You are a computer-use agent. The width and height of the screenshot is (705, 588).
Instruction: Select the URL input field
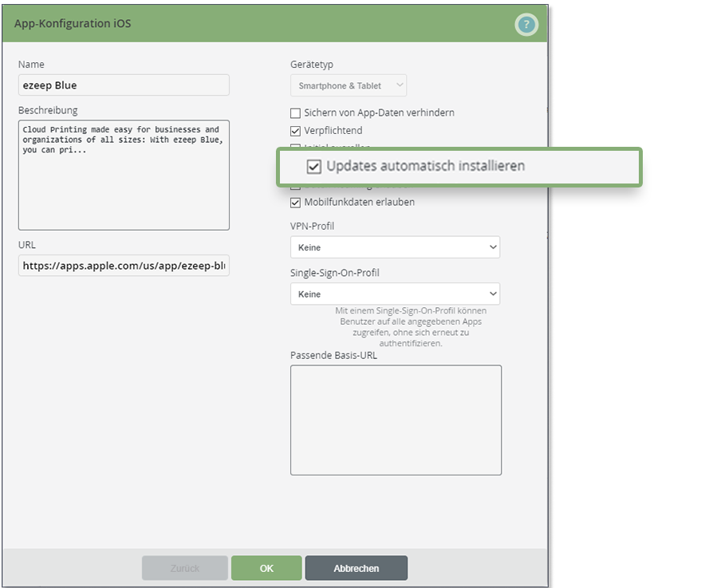124,266
